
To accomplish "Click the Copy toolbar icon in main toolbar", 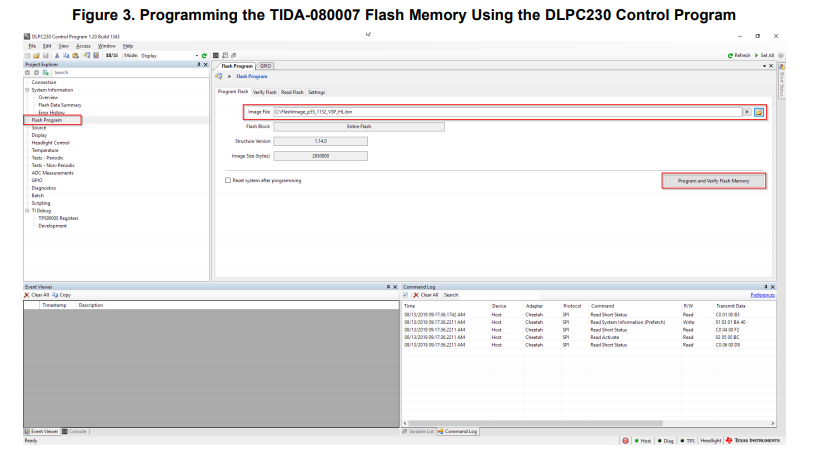I will [x=66, y=55].
